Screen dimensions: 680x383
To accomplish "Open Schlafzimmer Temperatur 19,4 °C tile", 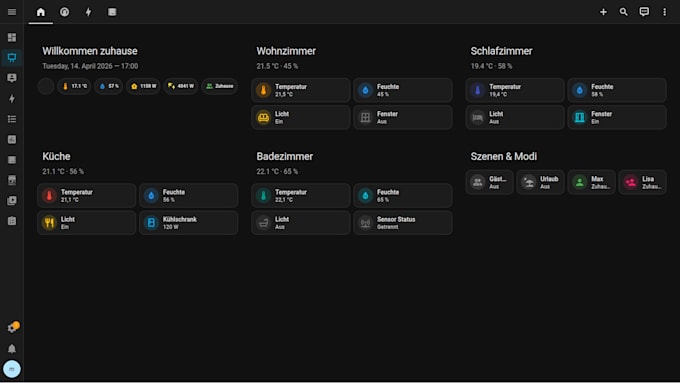I will 515,90.
